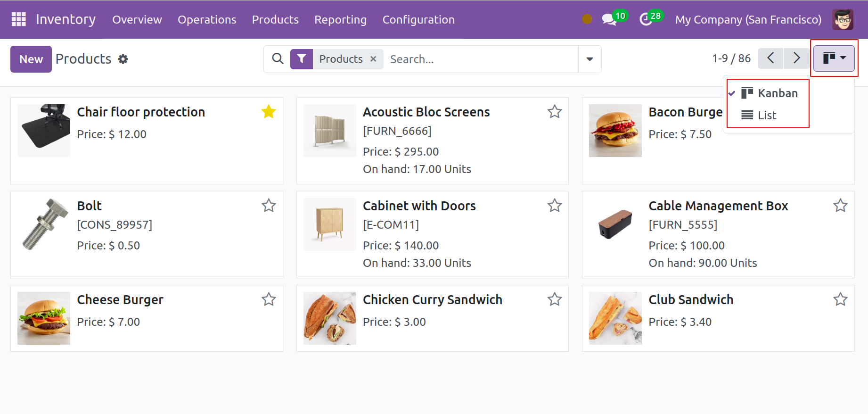This screenshot has width=868, height=414.
Task: Unfavorite Chair floor protection star
Action: pyautogui.click(x=269, y=112)
